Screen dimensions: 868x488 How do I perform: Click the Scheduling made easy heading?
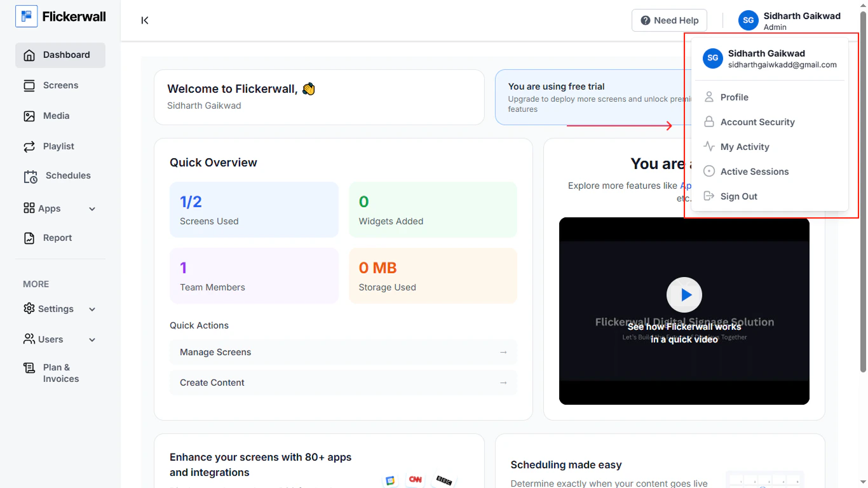(566, 465)
